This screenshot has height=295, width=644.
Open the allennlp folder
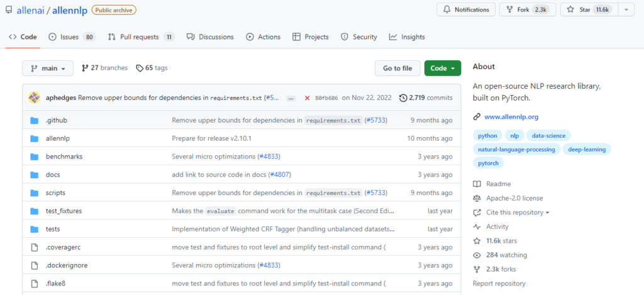57,138
